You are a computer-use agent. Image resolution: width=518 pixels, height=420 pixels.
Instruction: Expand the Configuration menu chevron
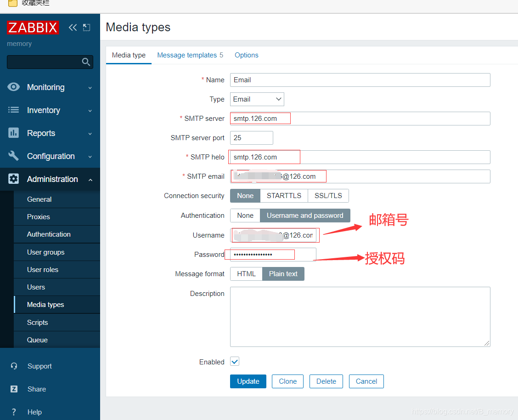[x=90, y=157]
